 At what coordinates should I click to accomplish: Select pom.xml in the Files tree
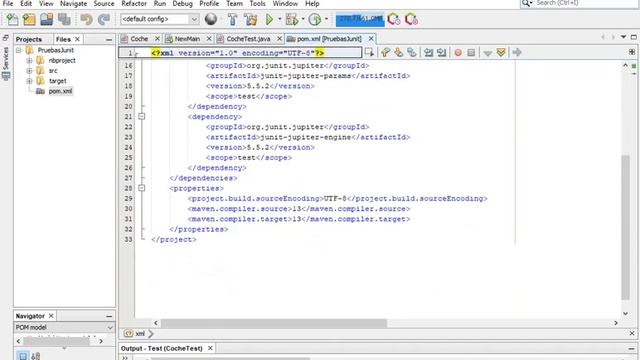(x=60, y=91)
